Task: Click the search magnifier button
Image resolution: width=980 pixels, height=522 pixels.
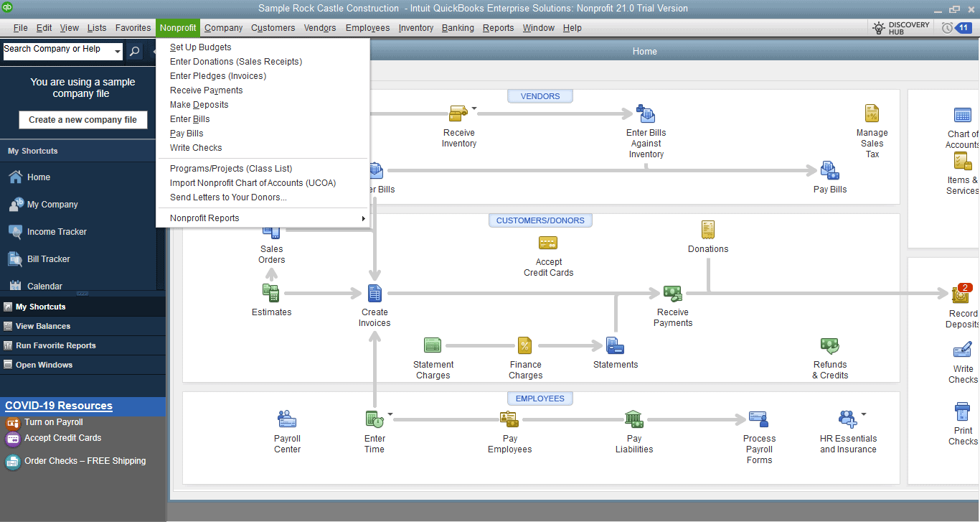Action: click(135, 51)
